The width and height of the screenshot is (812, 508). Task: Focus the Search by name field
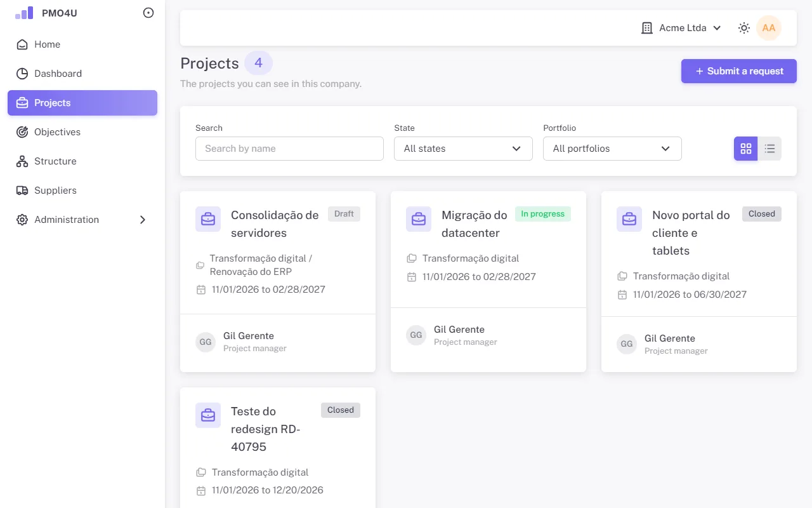point(289,149)
